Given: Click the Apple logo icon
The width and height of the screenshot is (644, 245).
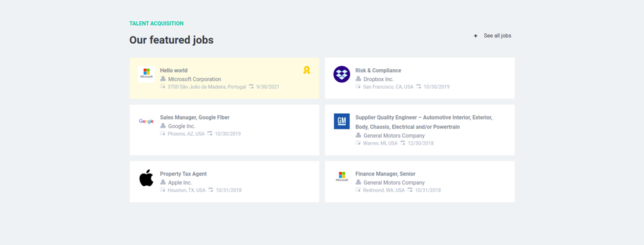Looking at the screenshot, I should point(146,177).
